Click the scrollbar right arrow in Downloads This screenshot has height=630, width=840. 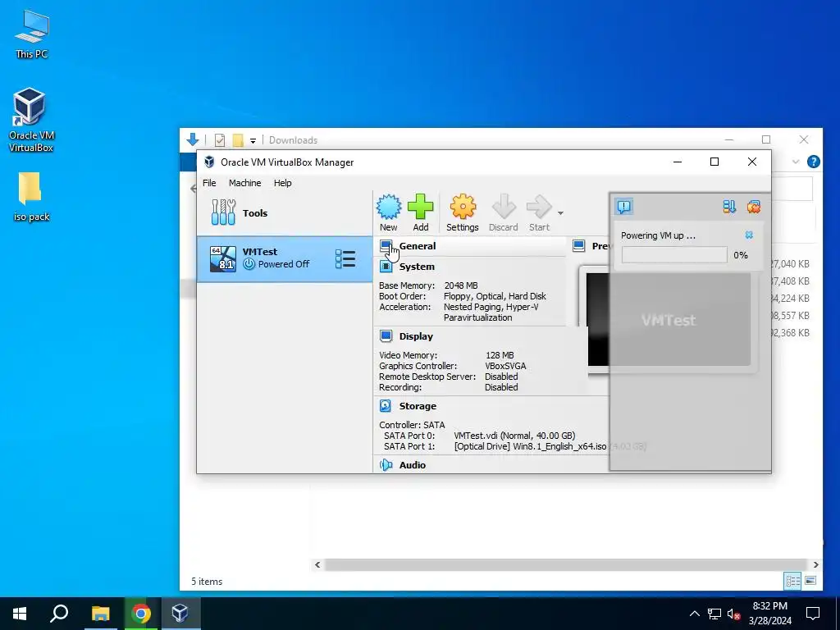point(815,564)
